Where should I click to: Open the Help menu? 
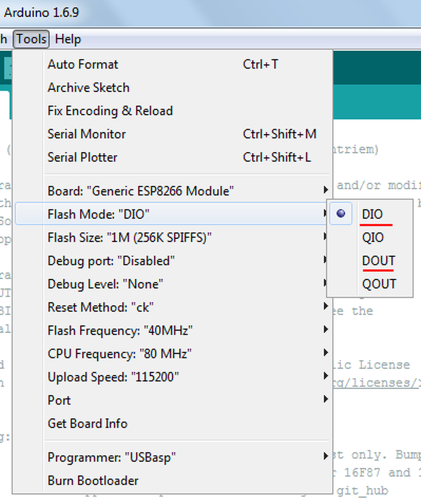tap(68, 39)
